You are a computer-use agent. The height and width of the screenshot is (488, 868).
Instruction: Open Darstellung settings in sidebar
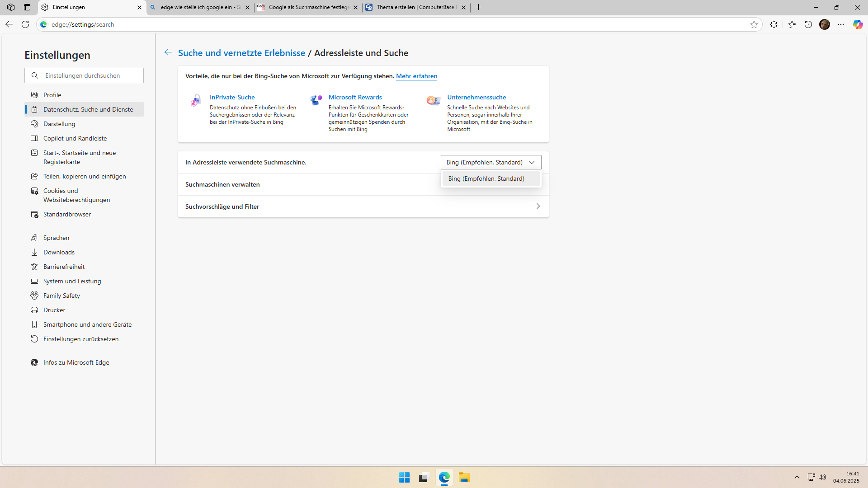[59, 124]
